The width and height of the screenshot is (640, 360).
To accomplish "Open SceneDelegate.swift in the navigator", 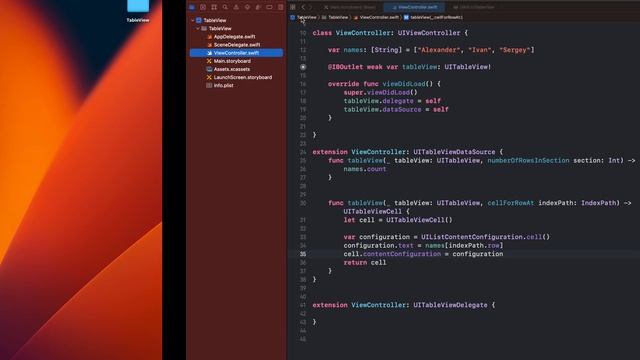I will point(237,45).
